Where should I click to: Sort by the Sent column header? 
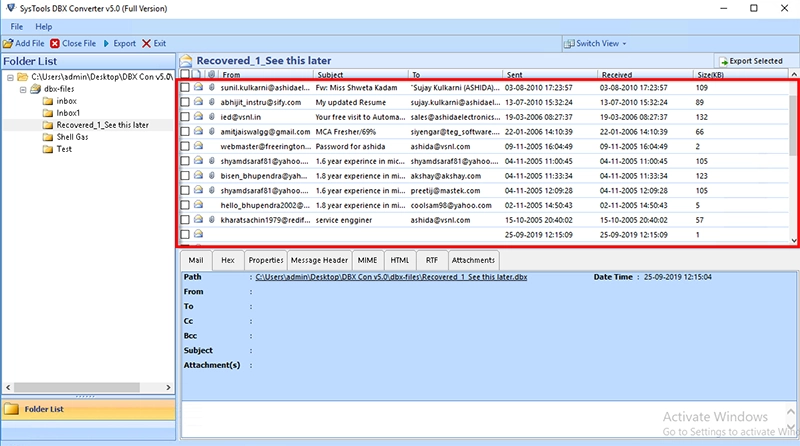point(550,75)
